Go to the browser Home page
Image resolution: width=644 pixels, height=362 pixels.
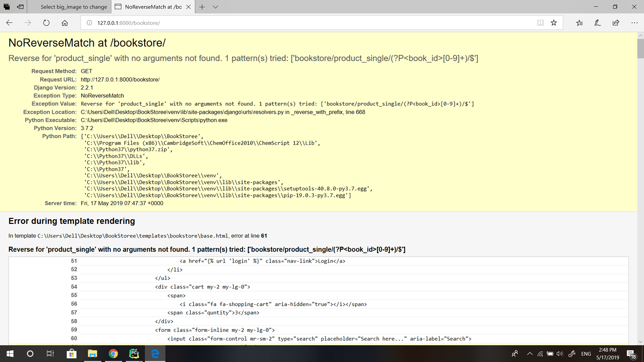[64, 23]
